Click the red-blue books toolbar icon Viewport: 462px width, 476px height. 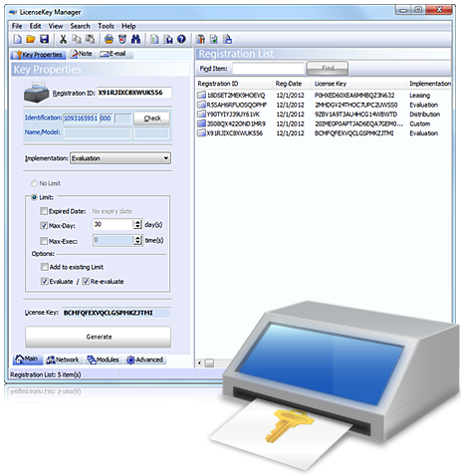click(200, 39)
